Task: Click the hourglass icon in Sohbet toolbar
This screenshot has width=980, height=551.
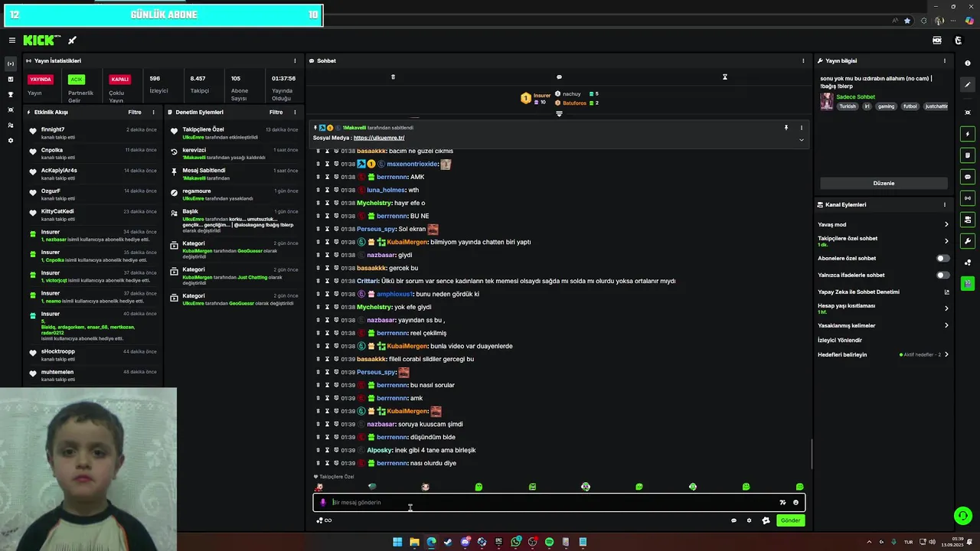Action: (724, 77)
